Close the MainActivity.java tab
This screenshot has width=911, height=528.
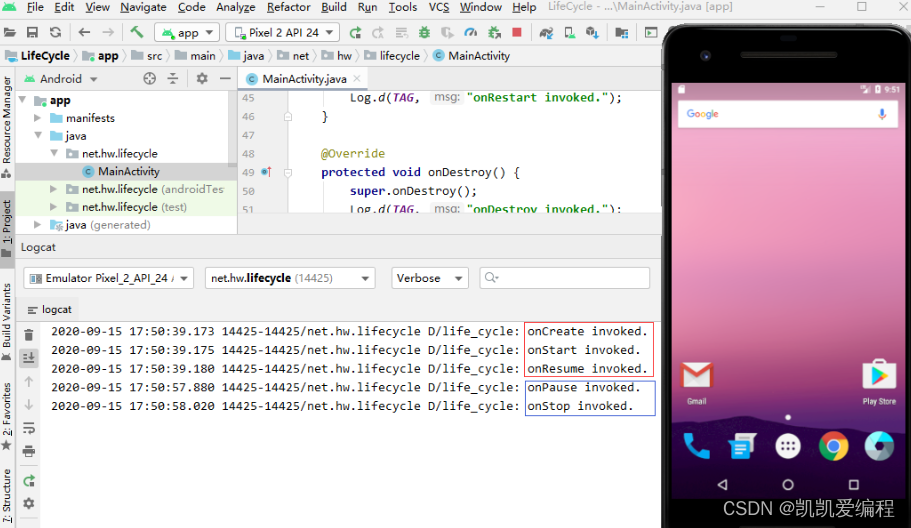357,78
